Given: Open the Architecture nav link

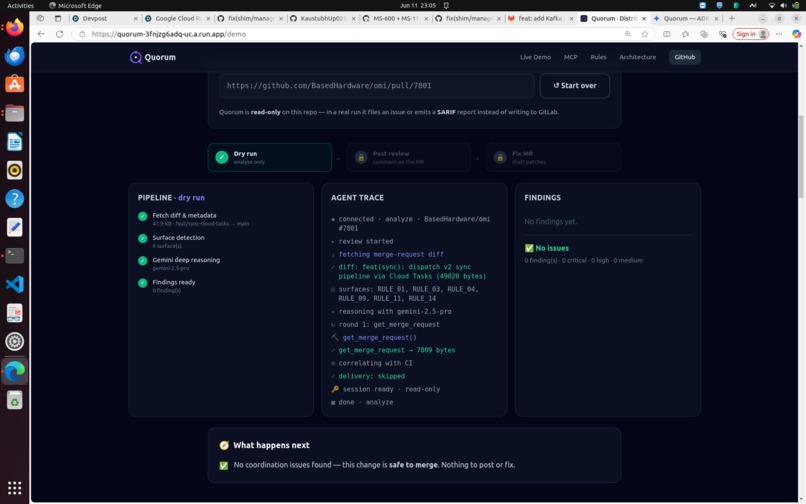Looking at the screenshot, I should click(x=637, y=57).
